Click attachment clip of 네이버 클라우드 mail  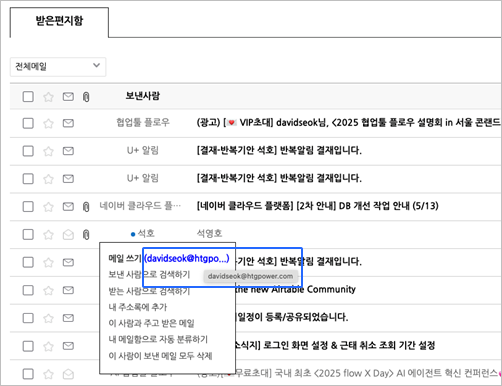click(86, 207)
